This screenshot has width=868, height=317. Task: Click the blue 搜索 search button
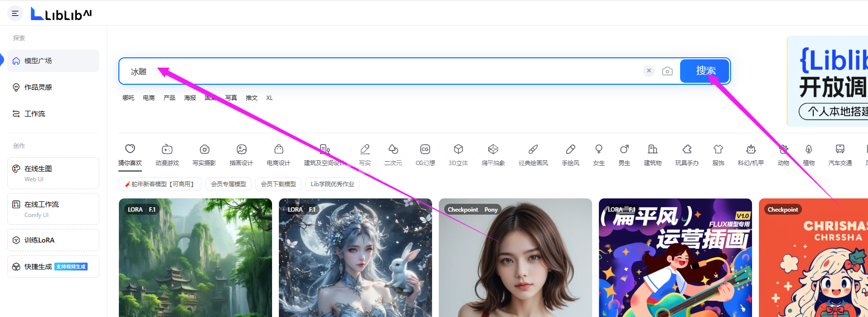pyautogui.click(x=705, y=71)
